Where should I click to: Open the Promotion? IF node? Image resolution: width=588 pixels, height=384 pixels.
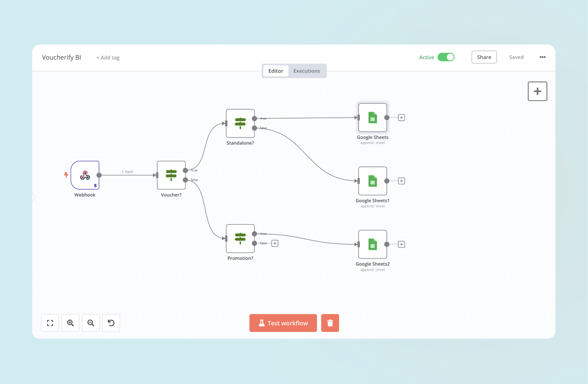240,238
